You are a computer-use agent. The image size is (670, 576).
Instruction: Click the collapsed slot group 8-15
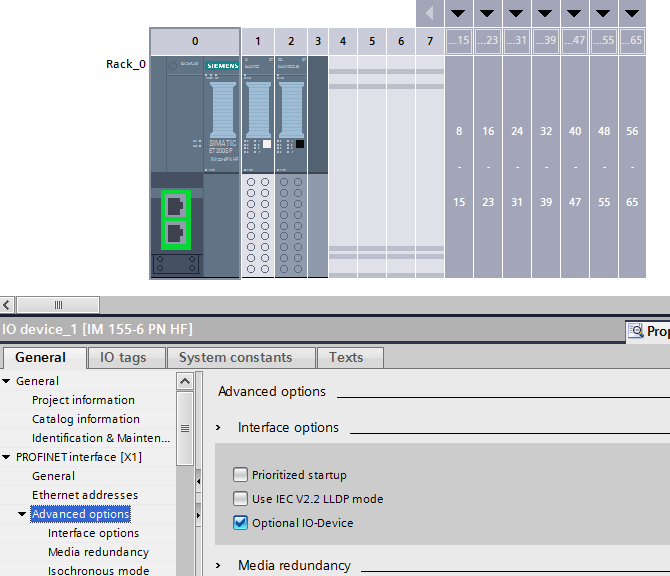459,167
